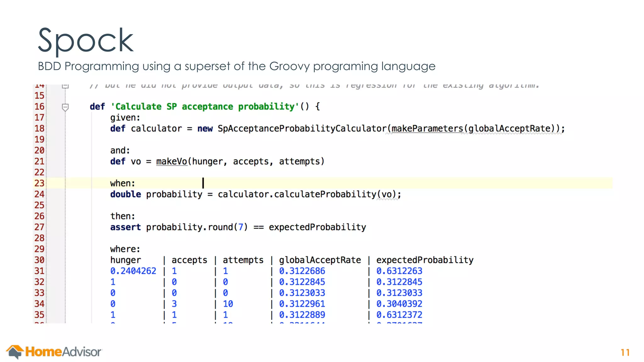Click the accepts column header
The image size is (644, 362).
tap(189, 260)
